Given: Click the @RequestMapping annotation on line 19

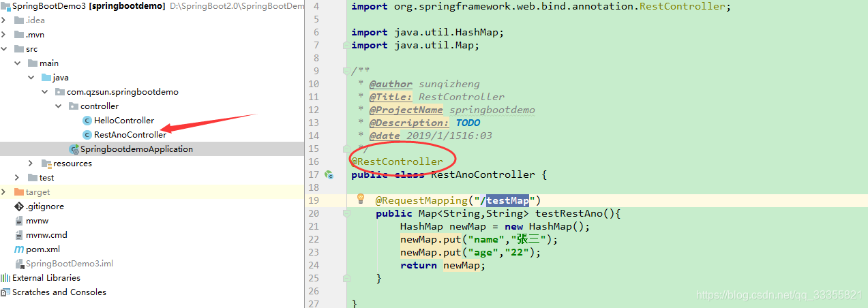Looking at the screenshot, I should pos(421,200).
